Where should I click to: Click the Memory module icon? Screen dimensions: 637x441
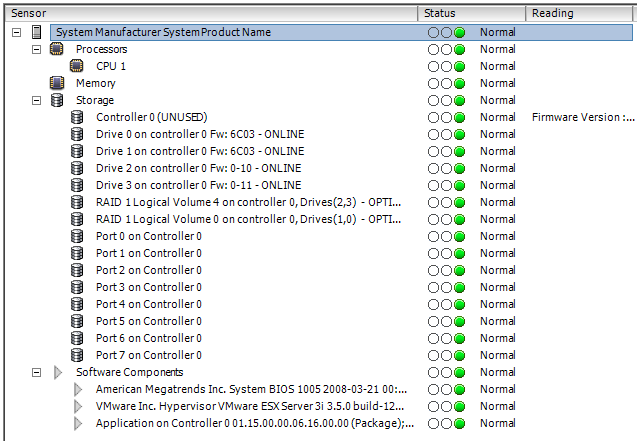(x=57, y=83)
